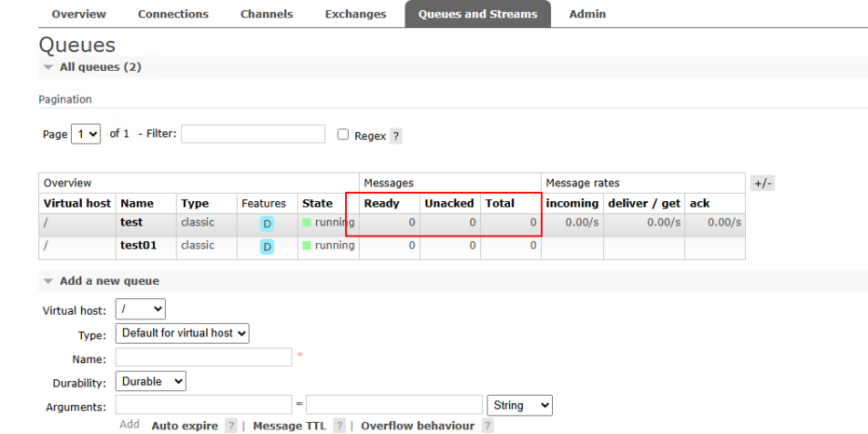Go to the Channels tab
The height and width of the screenshot is (434, 868).
(x=267, y=14)
